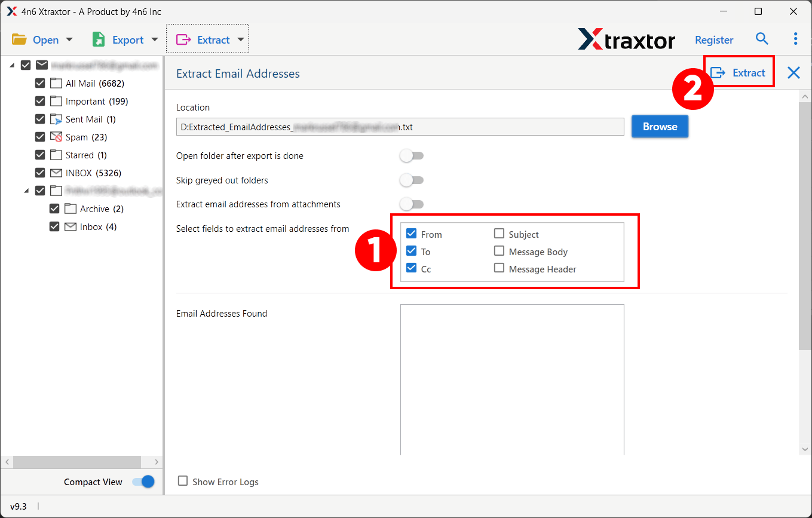Click the Sent Mail folder icon
812x518 pixels.
click(x=56, y=119)
